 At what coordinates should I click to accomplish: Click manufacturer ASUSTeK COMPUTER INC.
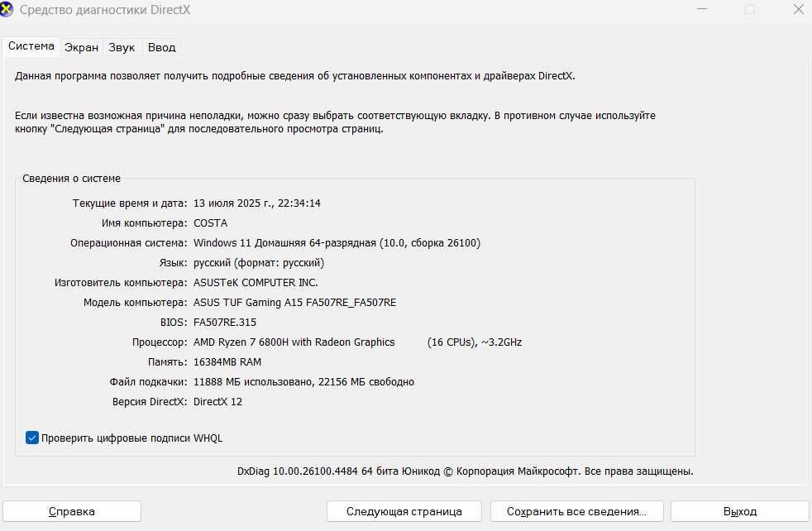[256, 283]
